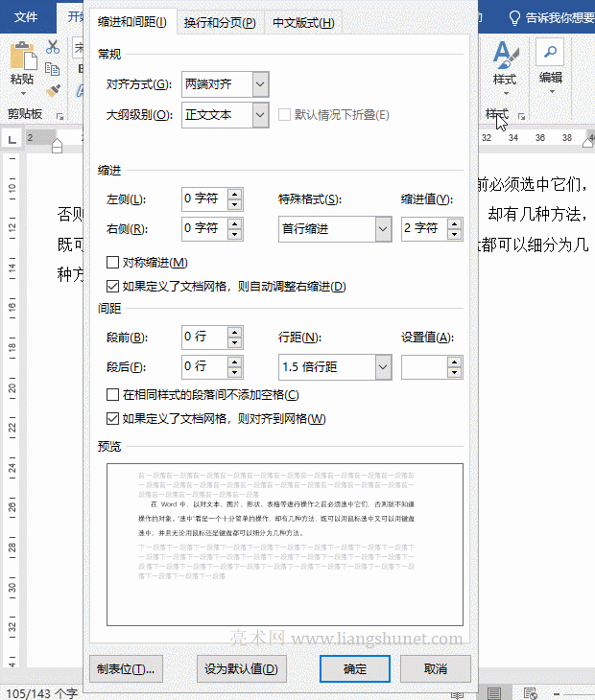
Task: Click the 段前 spacing-before input field
Action: pos(202,338)
